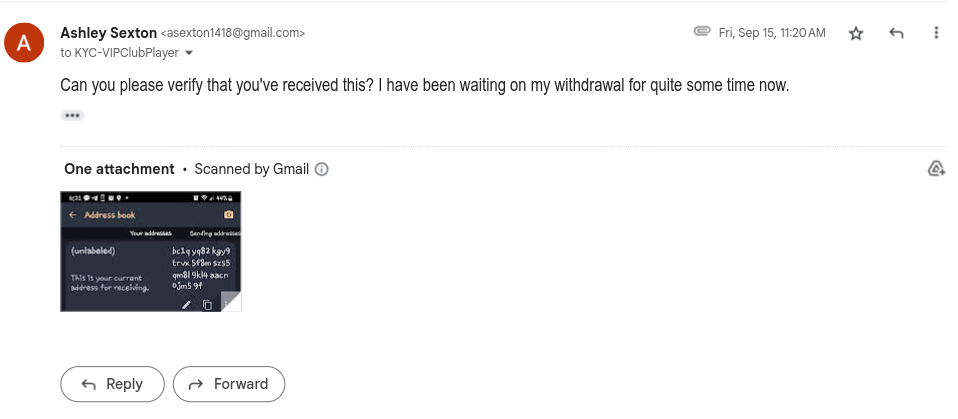The width and height of the screenshot is (958, 419).
Task: Click the "One attachment" label
Action: pyautogui.click(x=119, y=169)
